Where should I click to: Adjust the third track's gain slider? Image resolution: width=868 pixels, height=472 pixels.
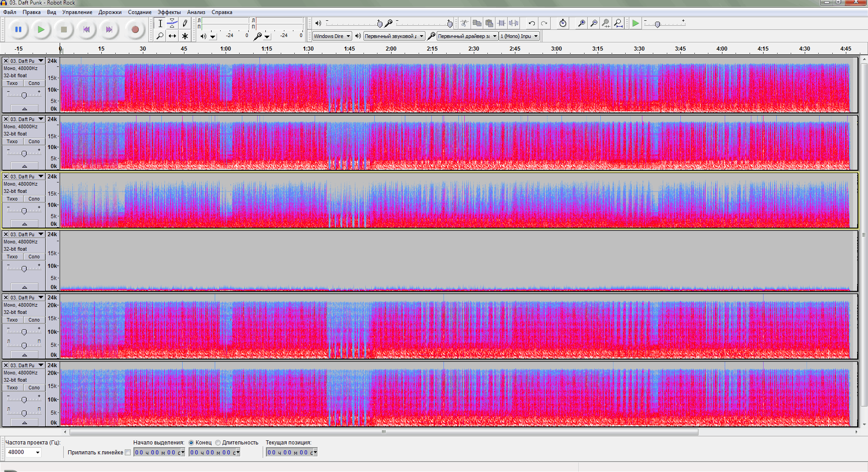24,210
